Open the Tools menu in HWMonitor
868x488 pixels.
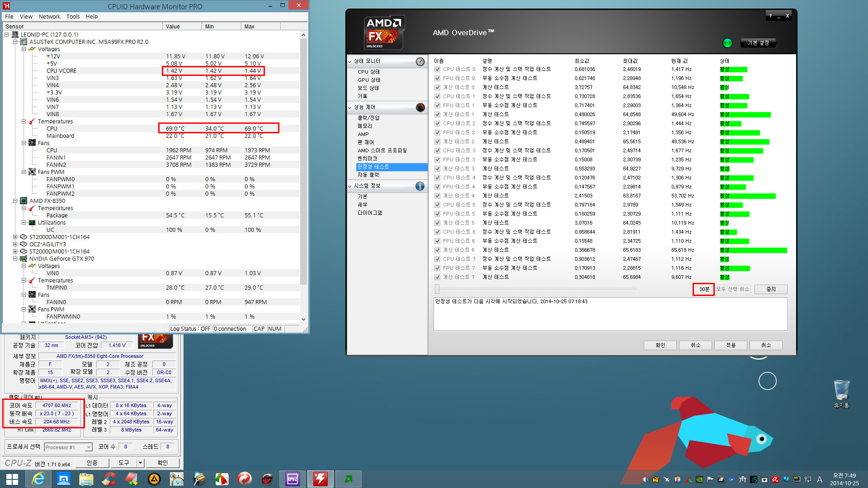click(73, 17)
